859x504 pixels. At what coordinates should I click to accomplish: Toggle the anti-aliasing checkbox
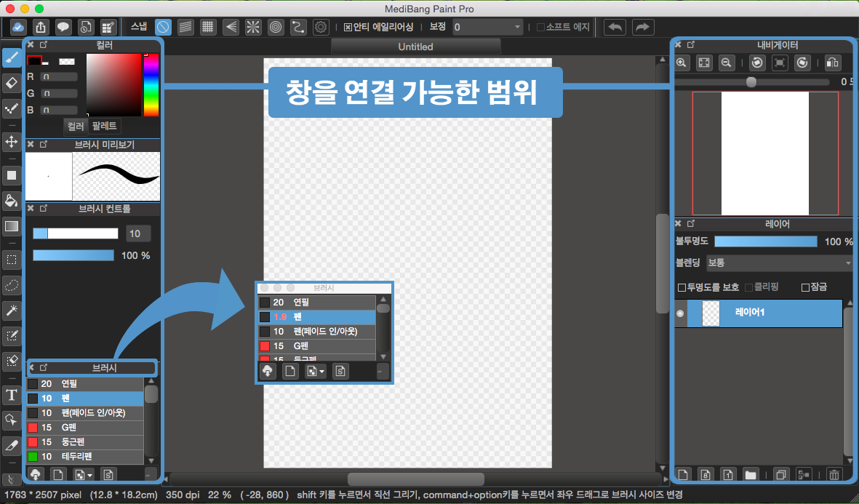point(348,27)
